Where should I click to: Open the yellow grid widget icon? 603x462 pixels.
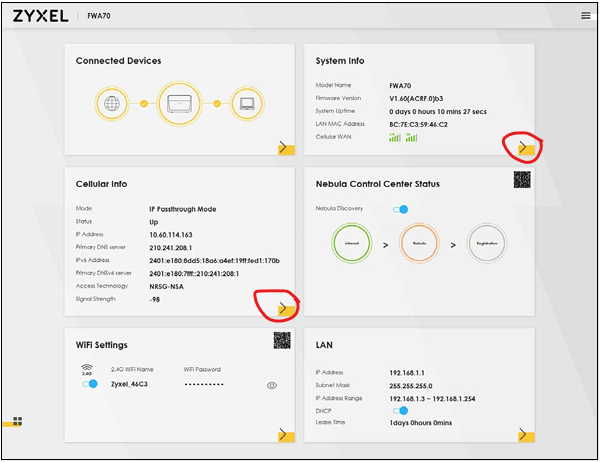pos(18,421)
